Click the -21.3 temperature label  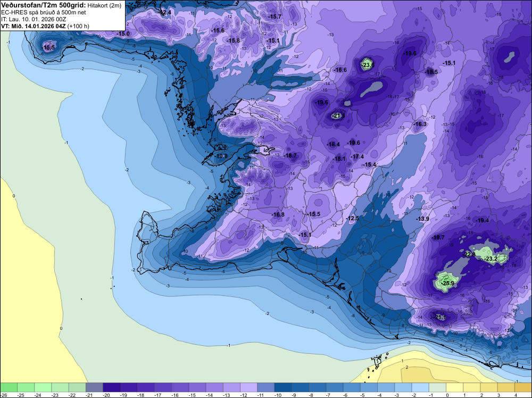pyautogui.click(x=338, y=115)
